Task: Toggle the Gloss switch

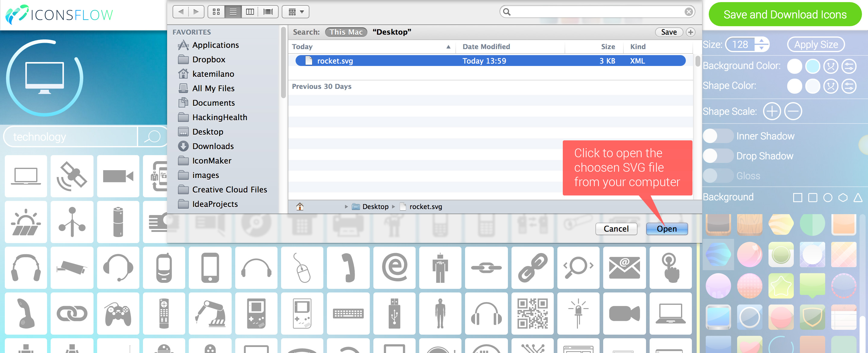Action: [x=718, y=176]
